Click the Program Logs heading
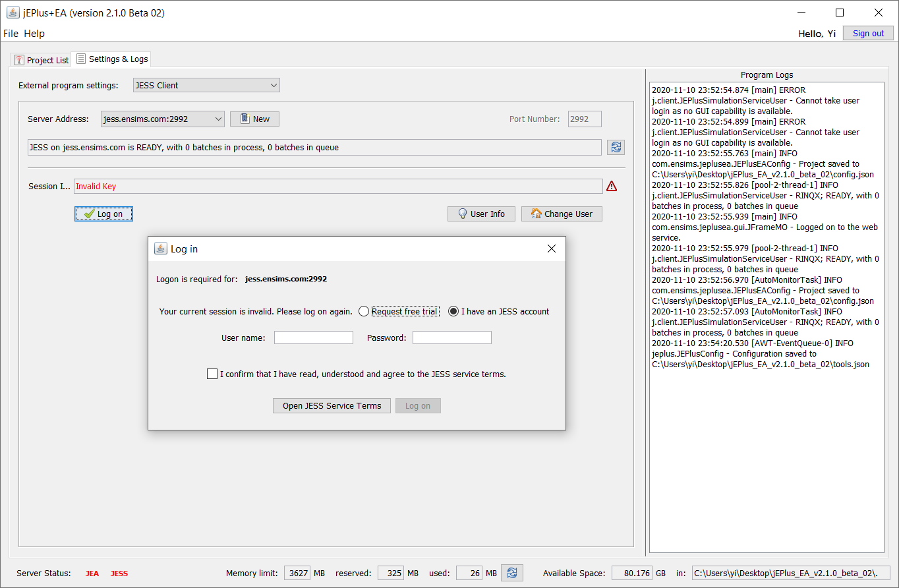 coord(767,74)
